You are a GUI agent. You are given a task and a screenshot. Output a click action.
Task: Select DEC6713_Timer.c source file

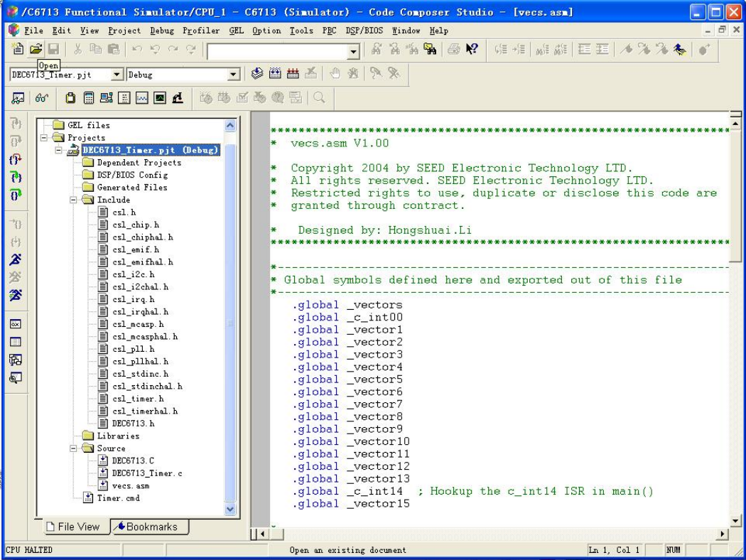[147, 473]
